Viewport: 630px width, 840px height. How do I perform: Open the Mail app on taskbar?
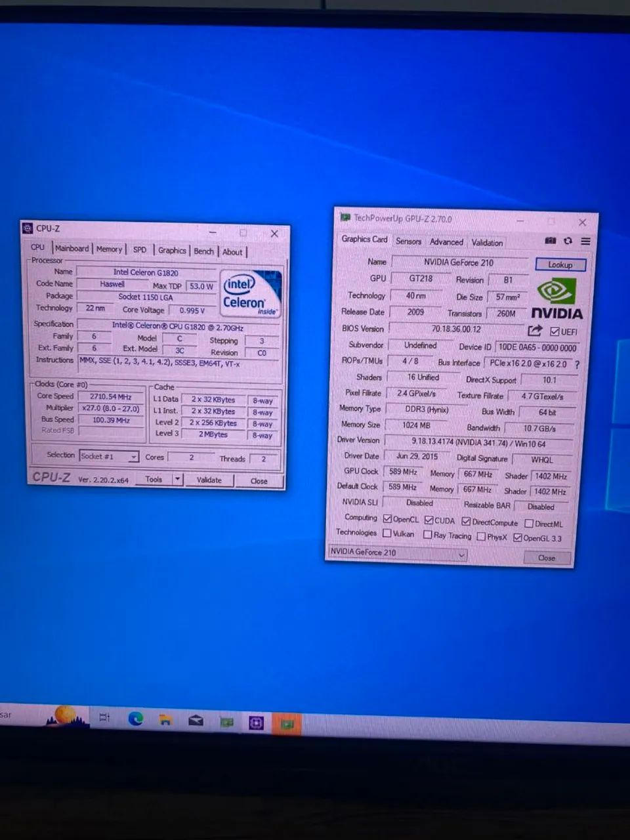coord(196,721)
